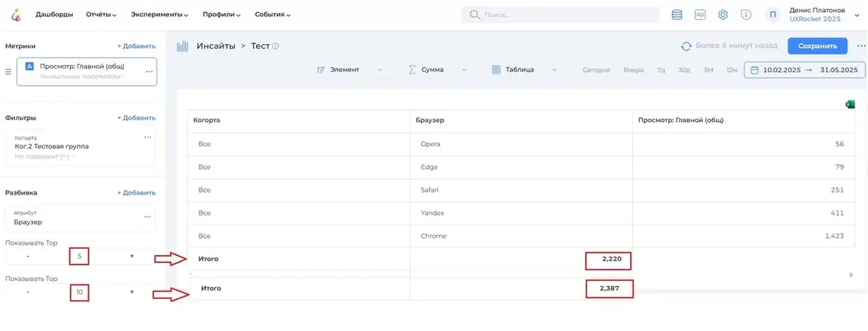Add a new metric via Добавить

click(136, 46)
